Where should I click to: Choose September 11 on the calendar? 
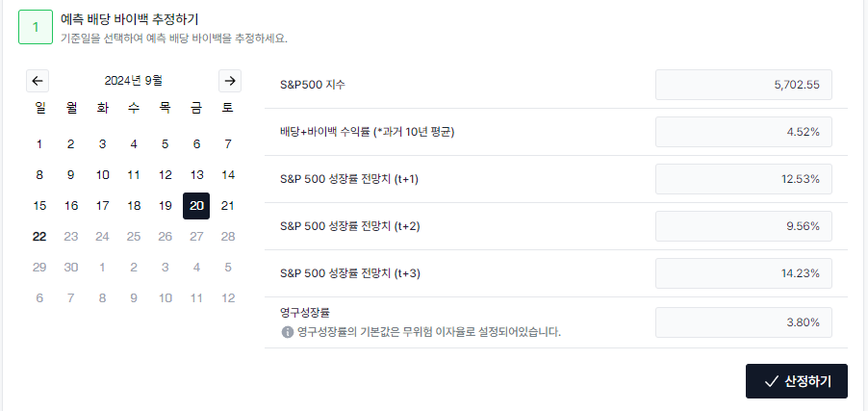pos(134,175)
